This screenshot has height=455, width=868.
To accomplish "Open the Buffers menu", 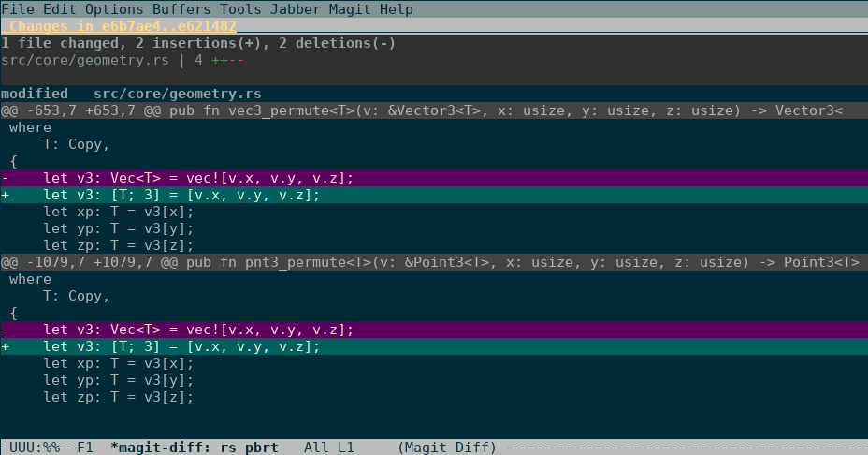I will pos(181,9).
